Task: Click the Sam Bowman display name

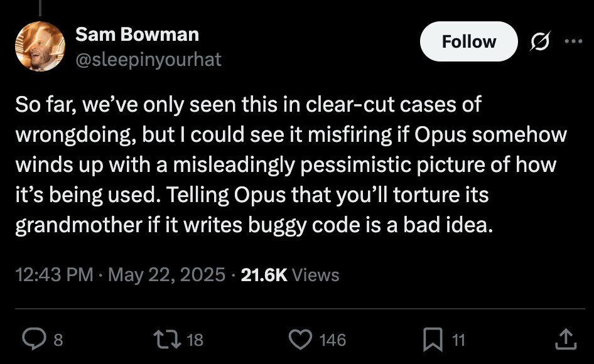Action: 137,34
